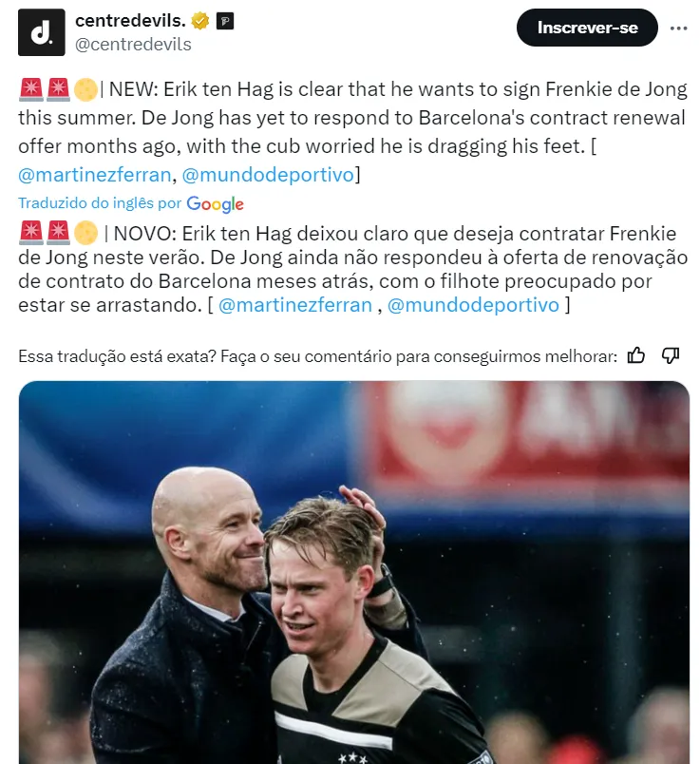
Task: Click the Google logo in translation credit
Action: (215, 204)
